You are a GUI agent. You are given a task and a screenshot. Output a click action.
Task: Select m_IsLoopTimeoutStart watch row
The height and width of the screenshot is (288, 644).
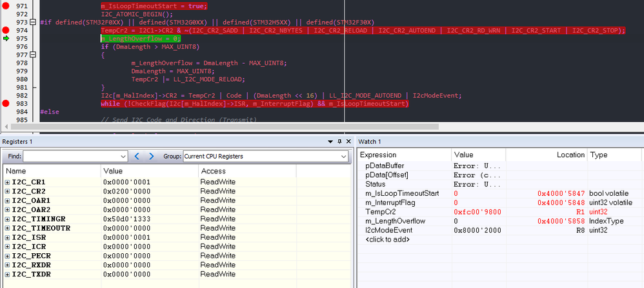(499, 193)
